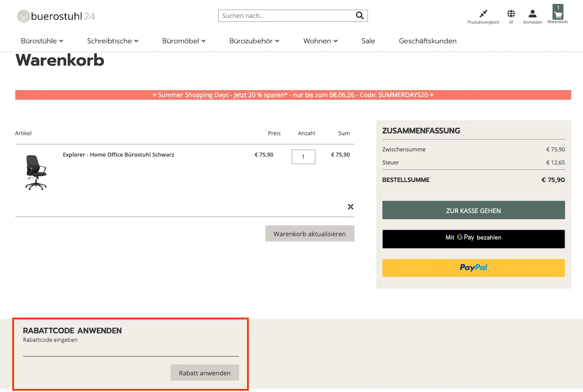Pay with the PayPal button

(473, 268)
